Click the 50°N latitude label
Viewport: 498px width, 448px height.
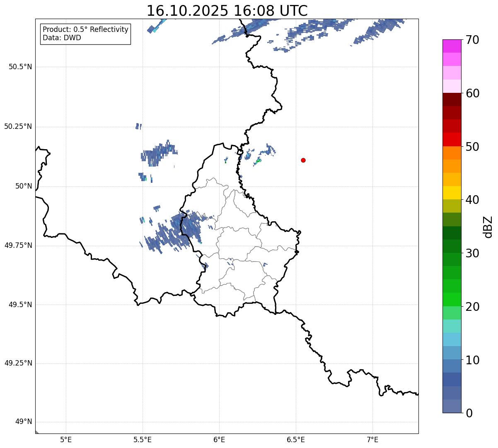click(24, 186)
